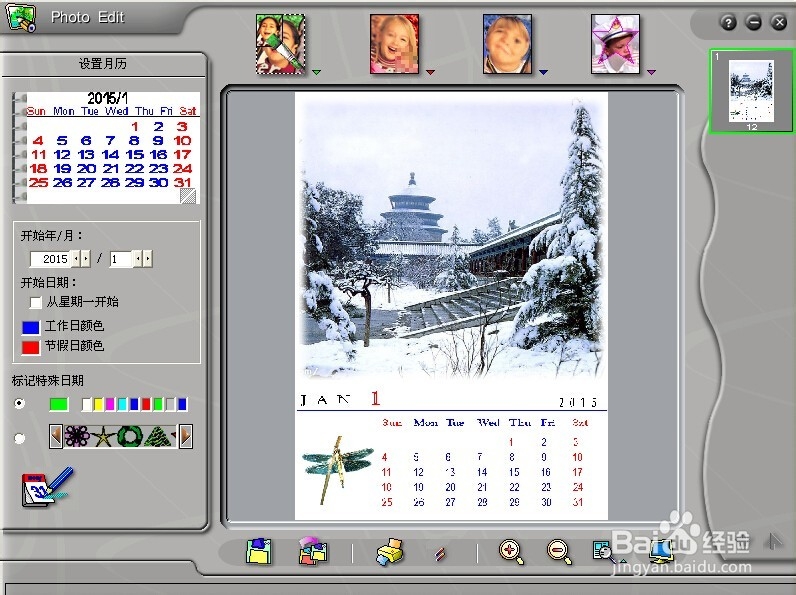
Task: Show previous marker symbols with left arrow
Action: click(x=56, y=436)
